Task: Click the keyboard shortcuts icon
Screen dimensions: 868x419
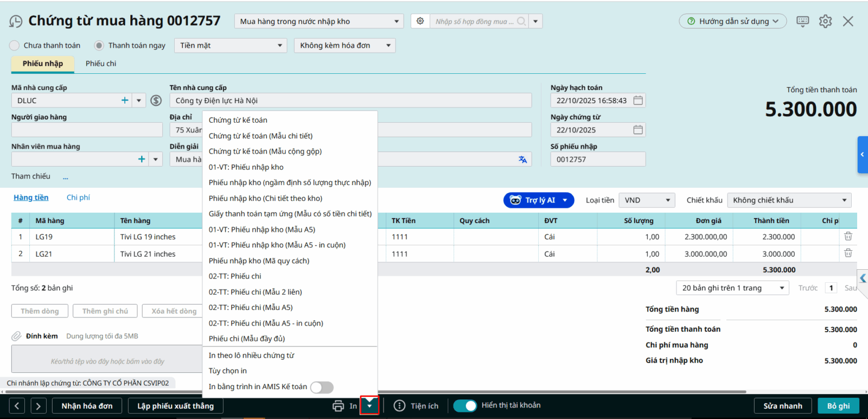Action: (802, 21)
